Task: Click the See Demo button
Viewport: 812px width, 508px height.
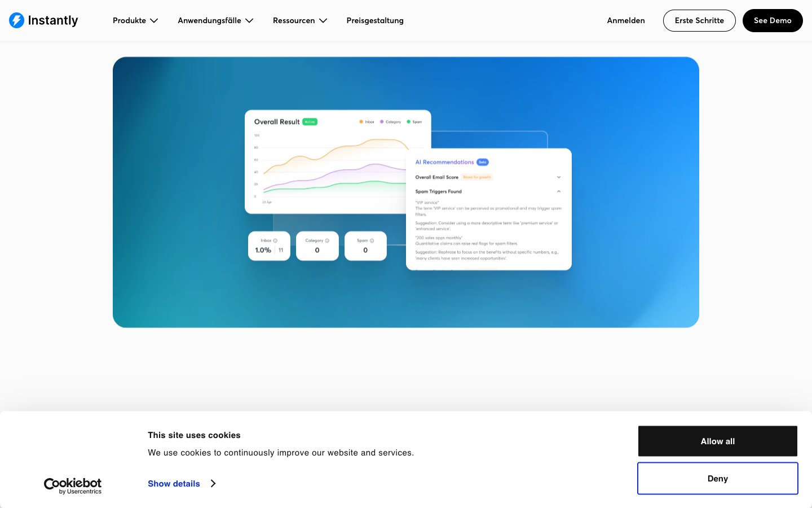Action: tap(773, 20)
